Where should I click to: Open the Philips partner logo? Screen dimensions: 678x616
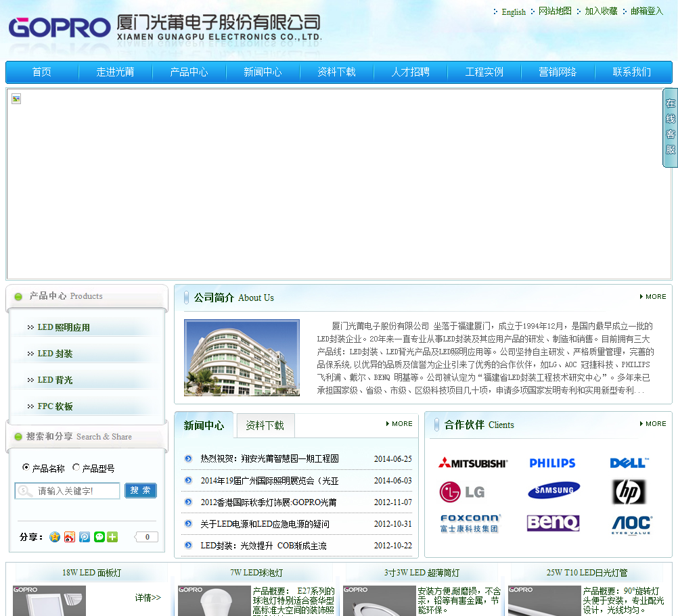click(x=552, y=463)
